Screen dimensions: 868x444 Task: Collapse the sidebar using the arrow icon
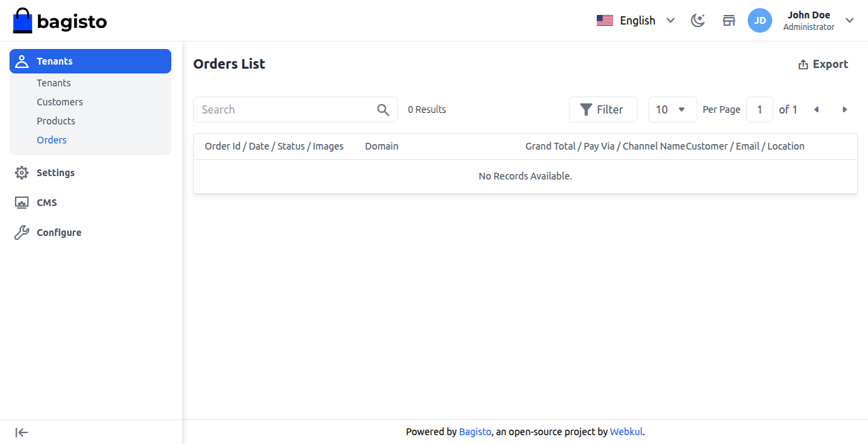point(22,432)
